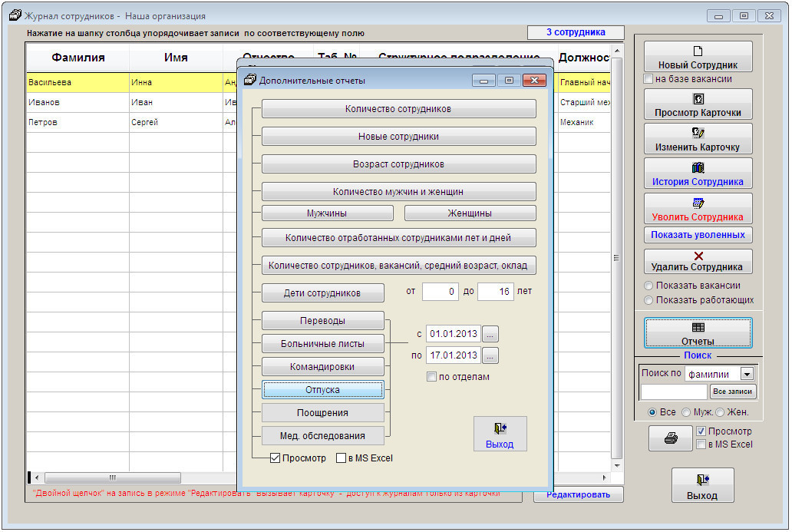
Task: Click the "Больничные листы" report button
Action: [322, 343]
